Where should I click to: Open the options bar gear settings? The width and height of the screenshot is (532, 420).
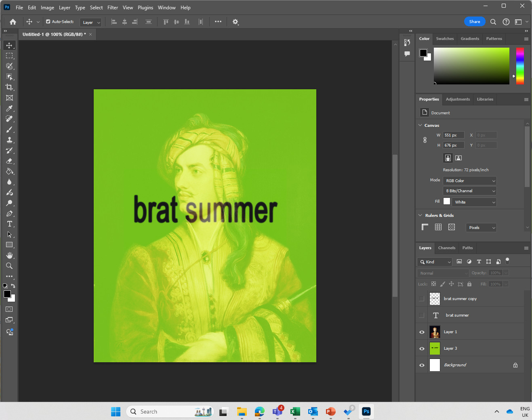coord(236,22)
